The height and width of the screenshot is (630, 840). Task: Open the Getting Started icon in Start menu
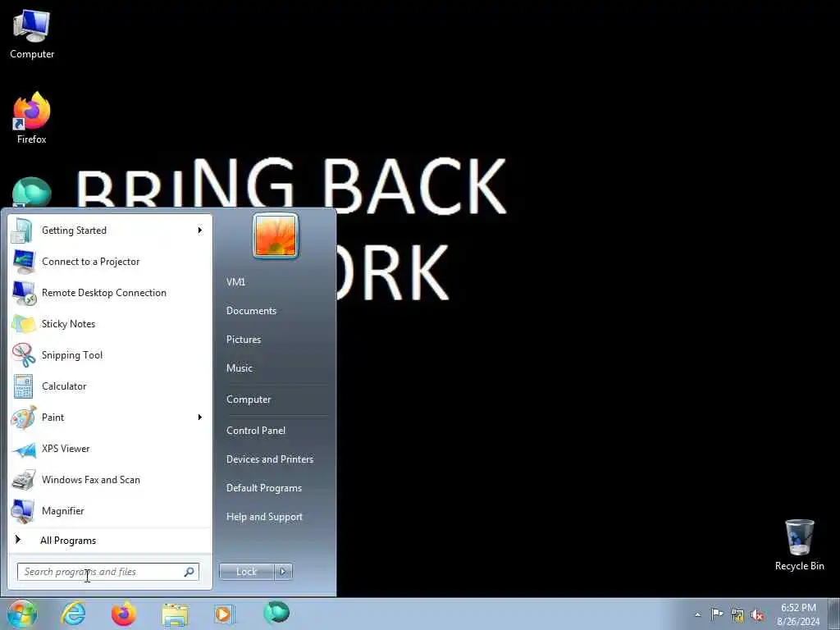click(x=22, y=231)
